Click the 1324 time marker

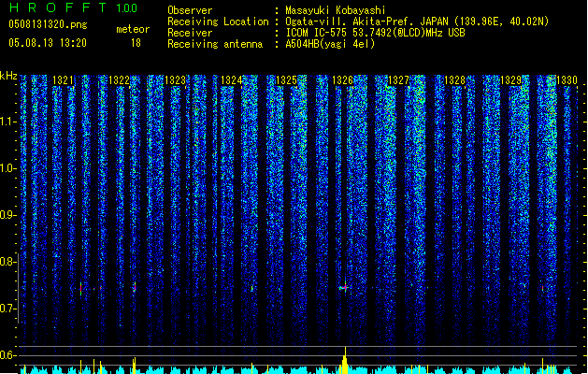[231, 80]
